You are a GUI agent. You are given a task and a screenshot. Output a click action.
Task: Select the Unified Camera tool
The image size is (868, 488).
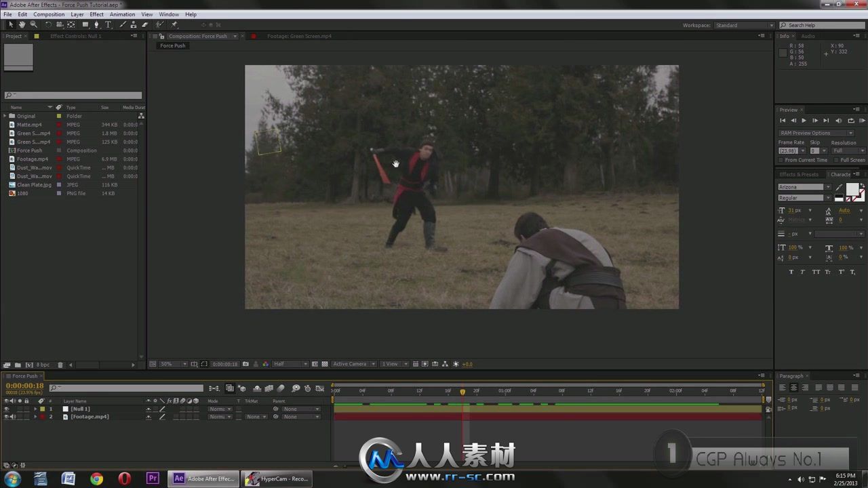[x=59, y=24]
